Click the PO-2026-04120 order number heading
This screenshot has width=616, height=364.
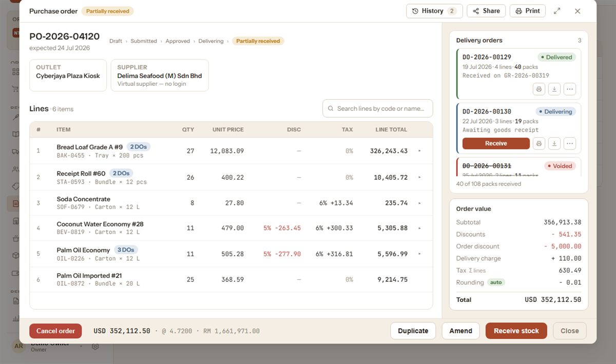64,36
